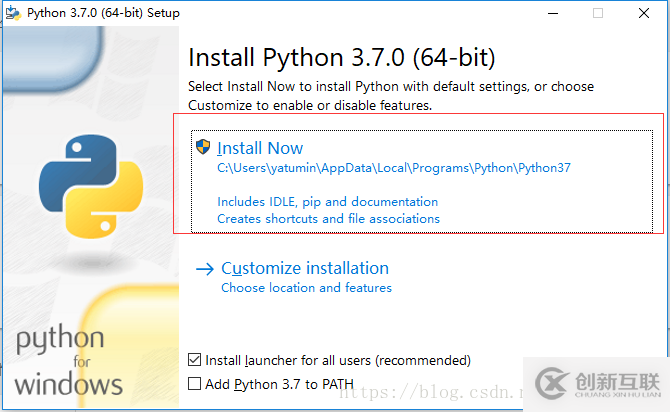Click the UAC shield icon beside Install Now
This screenshot has width=670, height=412.
(x=204, y=148)
